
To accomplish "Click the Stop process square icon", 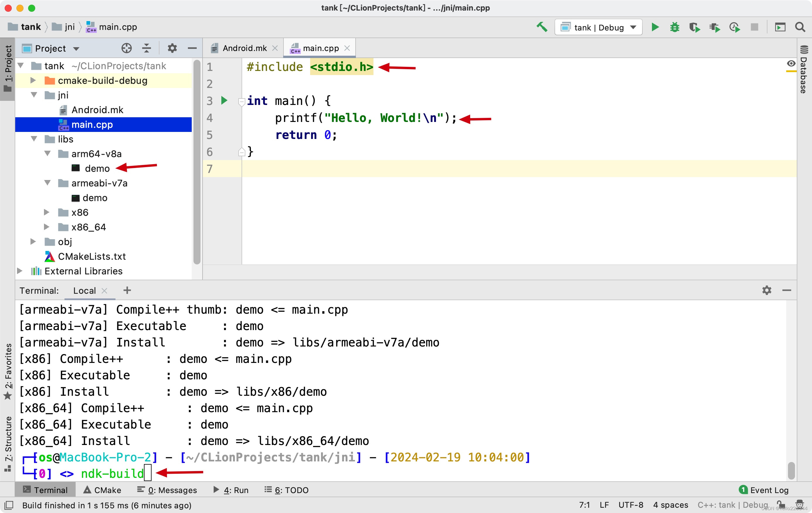I will pyautogui.click(x=754, y=27).
